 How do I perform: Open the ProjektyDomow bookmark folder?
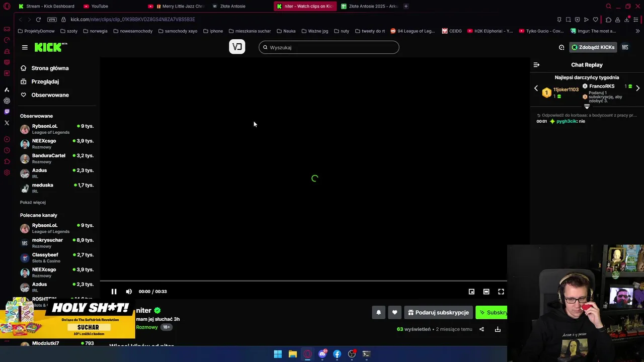pos(36,31)
